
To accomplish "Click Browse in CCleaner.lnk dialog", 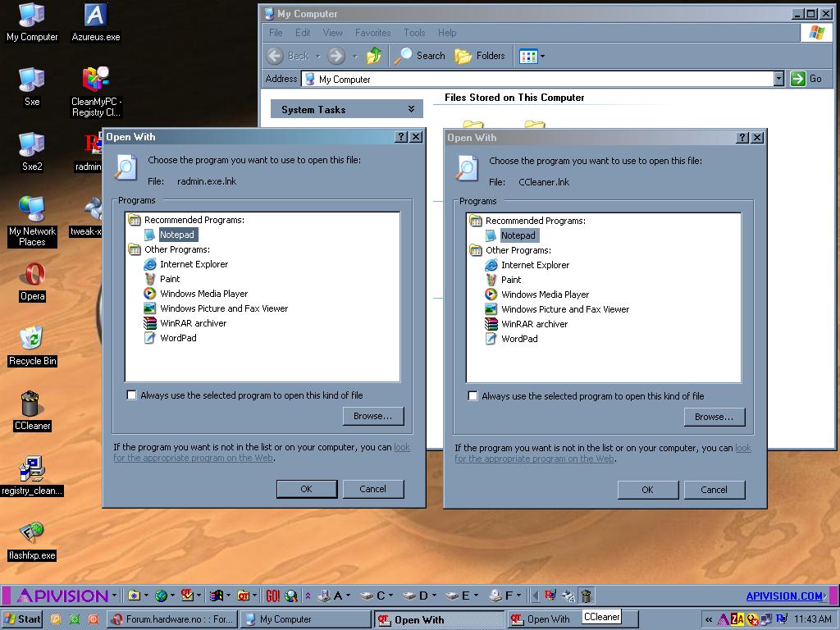I will tap(714, 418).
